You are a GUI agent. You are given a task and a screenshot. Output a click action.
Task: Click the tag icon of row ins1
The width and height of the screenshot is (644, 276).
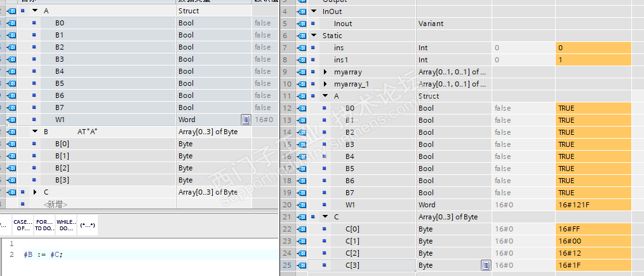(302, 60)
